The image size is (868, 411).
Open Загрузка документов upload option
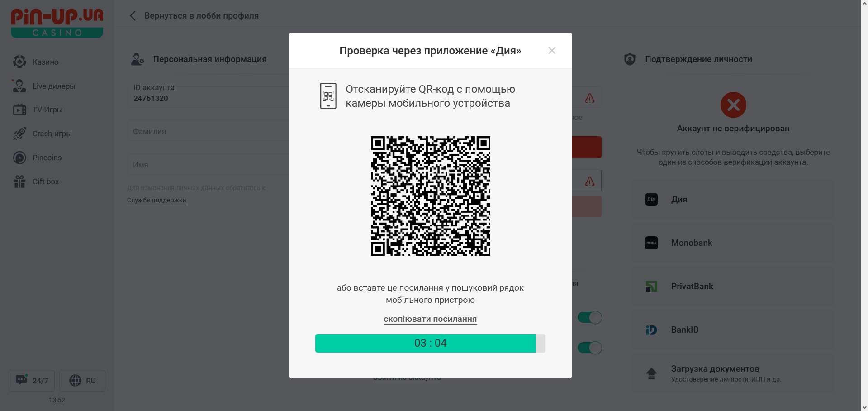tap(733, 373)
